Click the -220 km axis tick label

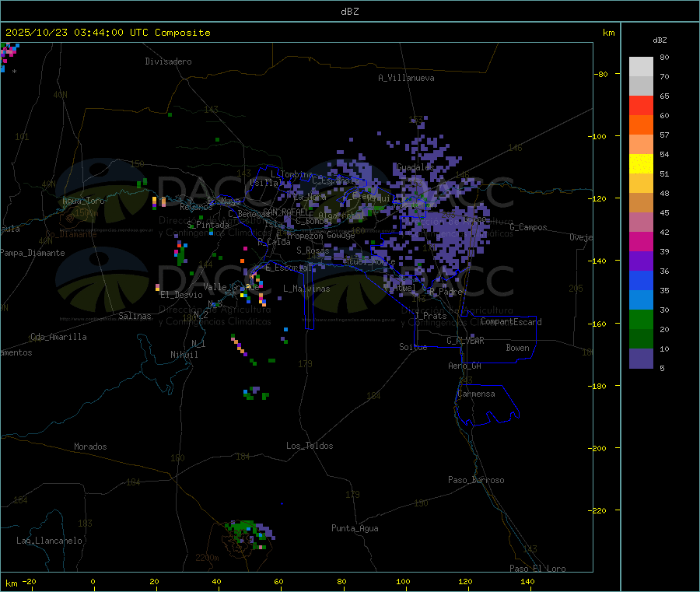599,511
